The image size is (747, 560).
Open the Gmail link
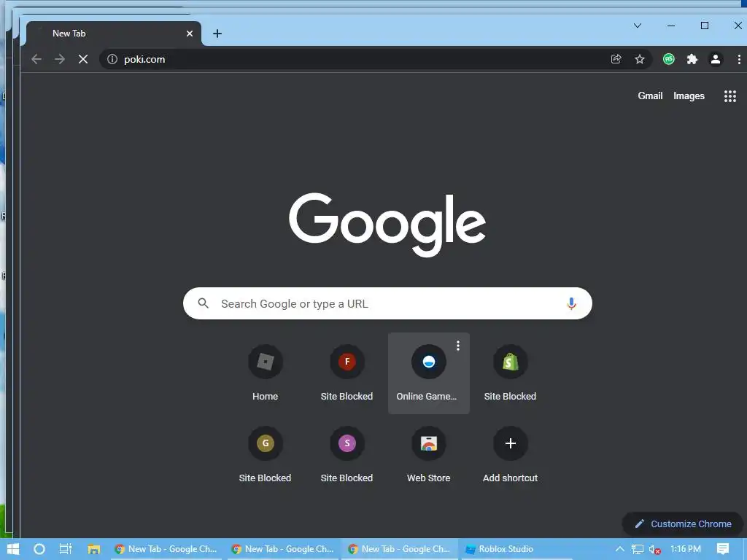tap(650, 96)
